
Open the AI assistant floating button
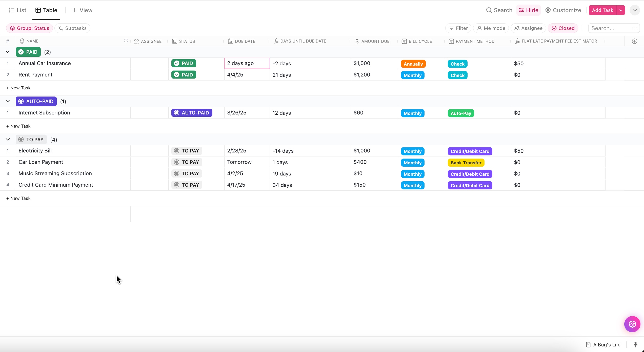pos(632,324)
